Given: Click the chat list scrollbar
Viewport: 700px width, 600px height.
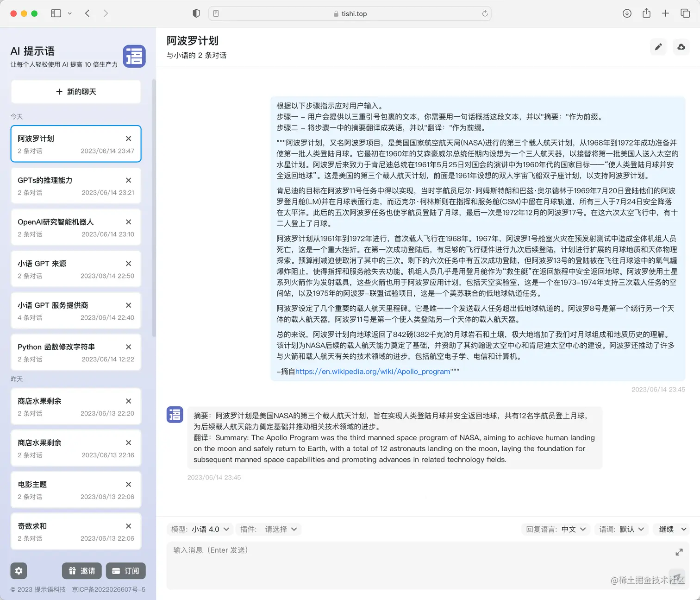Looking at the screenshot, I should (154, 208).
